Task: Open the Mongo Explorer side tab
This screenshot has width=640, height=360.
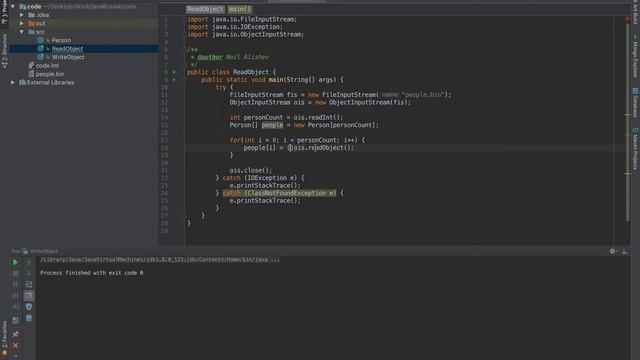Action: (x=635, y=56)
